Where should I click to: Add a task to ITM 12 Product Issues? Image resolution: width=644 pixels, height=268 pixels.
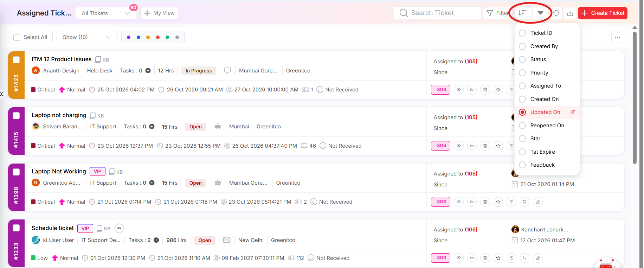click(x=148, y=71)
